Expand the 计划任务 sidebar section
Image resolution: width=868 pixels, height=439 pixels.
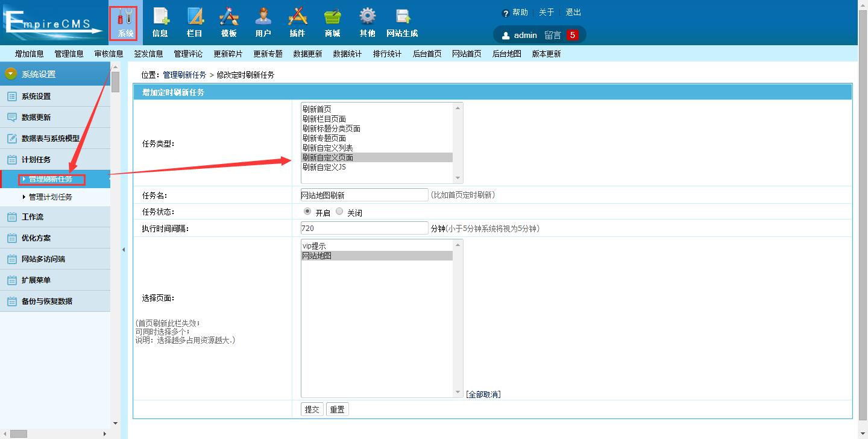pyautogui.click(x=36, y=160)
